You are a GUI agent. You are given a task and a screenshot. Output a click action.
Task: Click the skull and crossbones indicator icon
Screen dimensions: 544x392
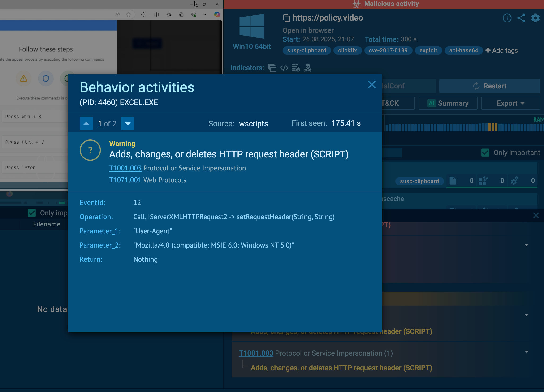pyautogui.click(x=308, y=68)
